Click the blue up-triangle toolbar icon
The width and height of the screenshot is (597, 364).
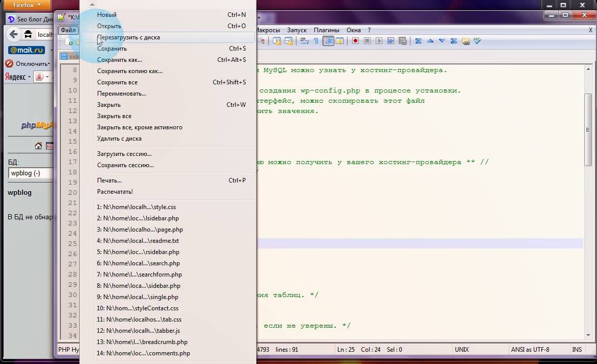click(x=430, y=41)
